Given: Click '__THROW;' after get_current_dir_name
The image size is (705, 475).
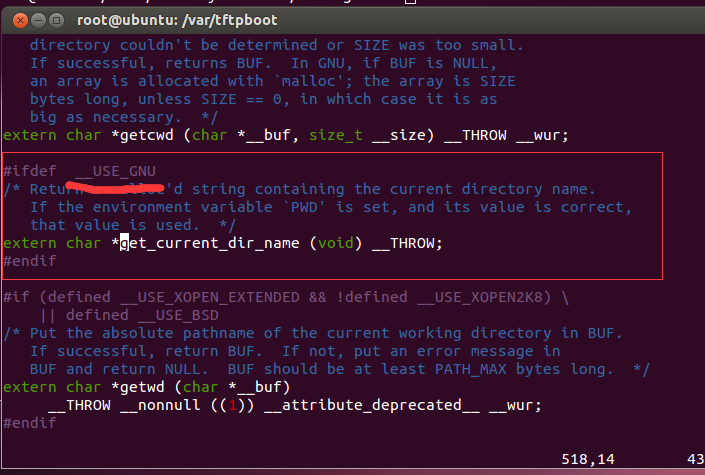Looking at the screenshot, I should click(x=407, y=243).
